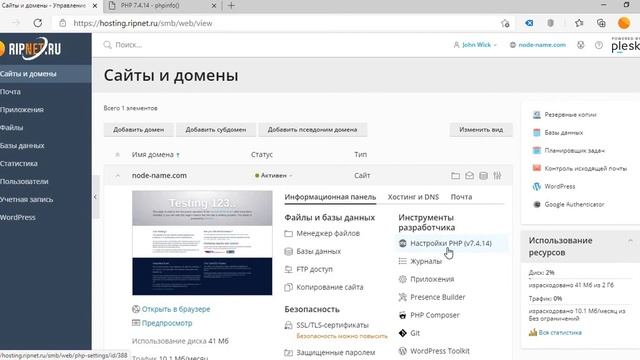
Task: Click the Планировщик задач icon
Action: [537, 151]
